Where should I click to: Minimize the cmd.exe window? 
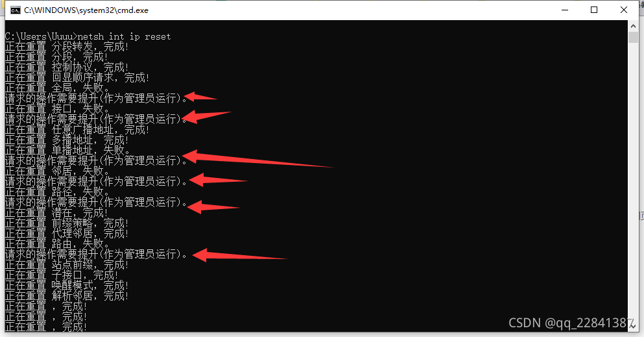coord(565,10)
